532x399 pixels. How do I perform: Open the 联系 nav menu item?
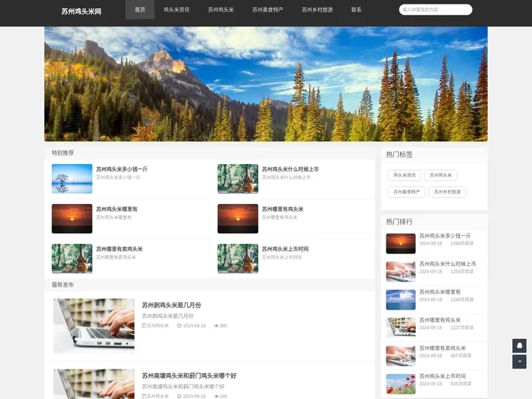tap(356, 10)
